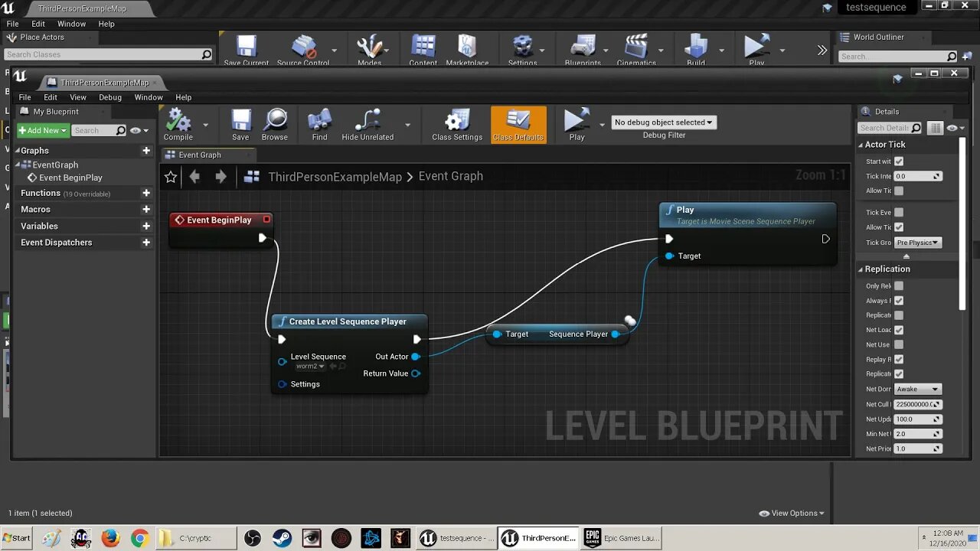Launch Steam from the taskbar
This screenshot has height=551, width=980.
pyautogui.click(x=282, y=538)
